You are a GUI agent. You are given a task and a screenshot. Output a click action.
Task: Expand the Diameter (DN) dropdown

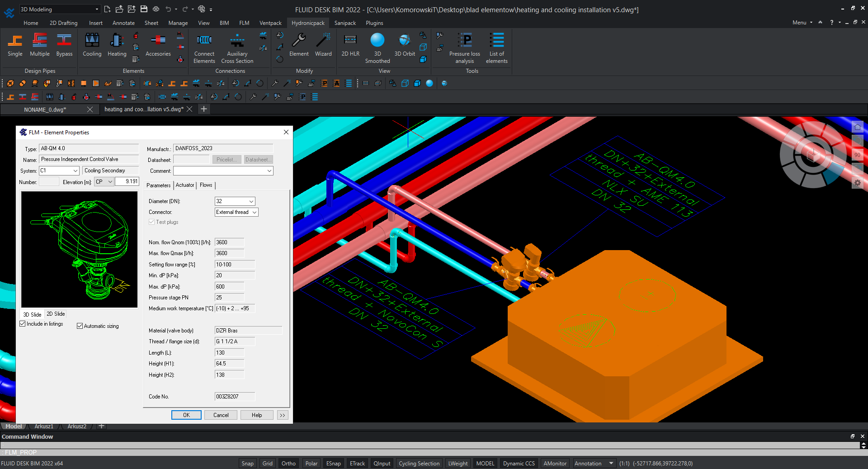(251, 201)
